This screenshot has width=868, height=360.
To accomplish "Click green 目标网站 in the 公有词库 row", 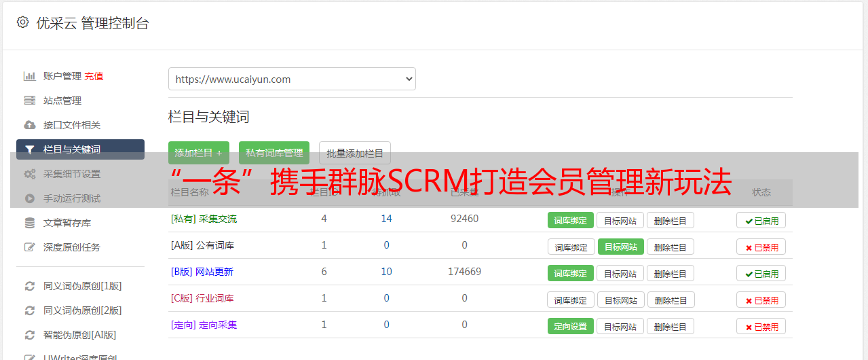I will click(621, 247).
